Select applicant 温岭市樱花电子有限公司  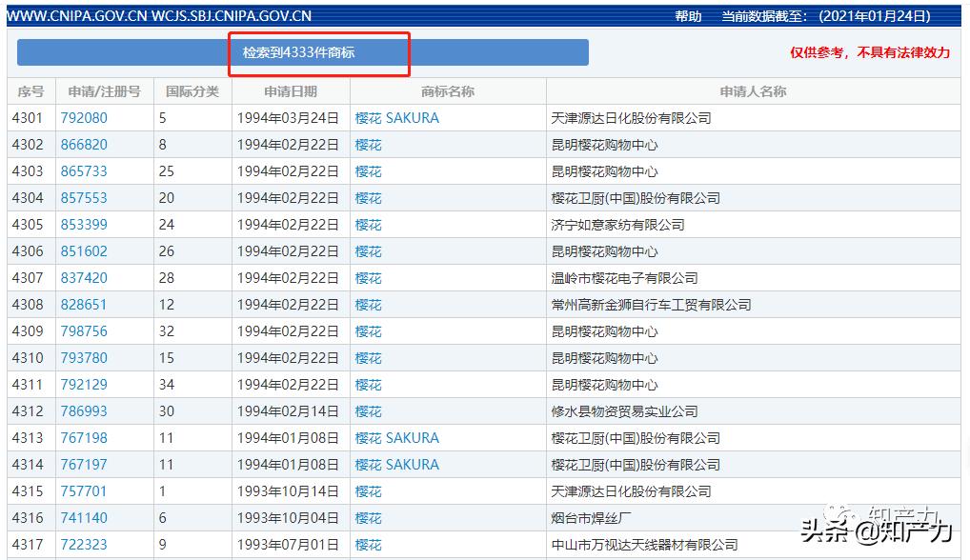tap(625, 278)
